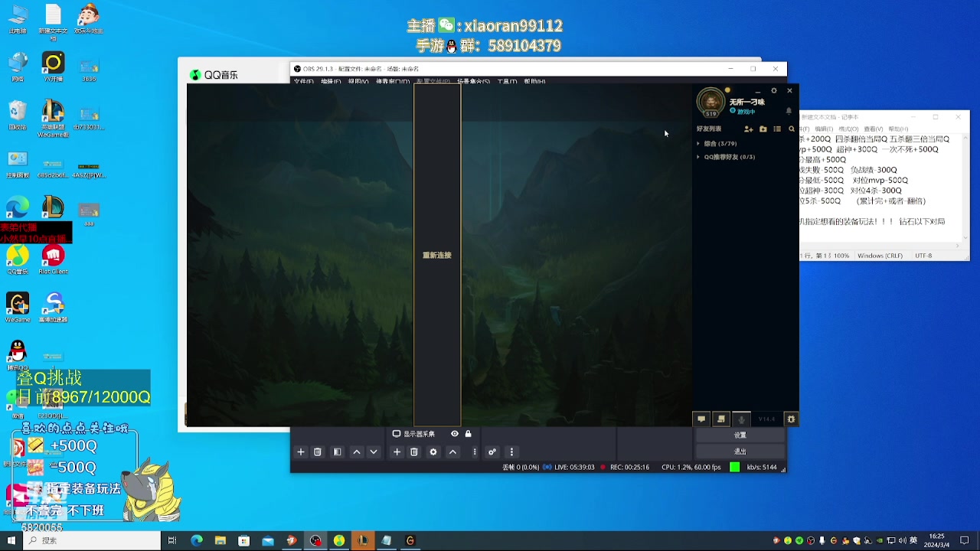Click the 游戏中 status text
Screen dimensions: 980x551
pos(746,112)
